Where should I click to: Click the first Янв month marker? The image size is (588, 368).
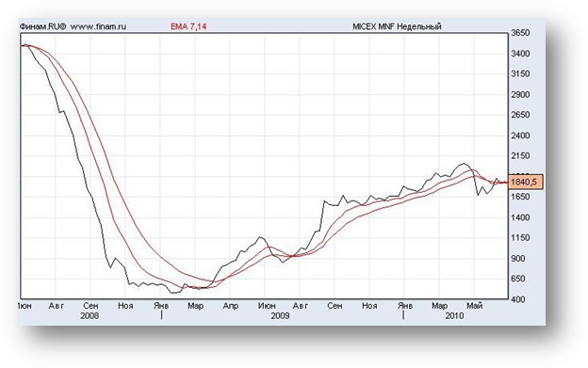(x=161, y=306)
